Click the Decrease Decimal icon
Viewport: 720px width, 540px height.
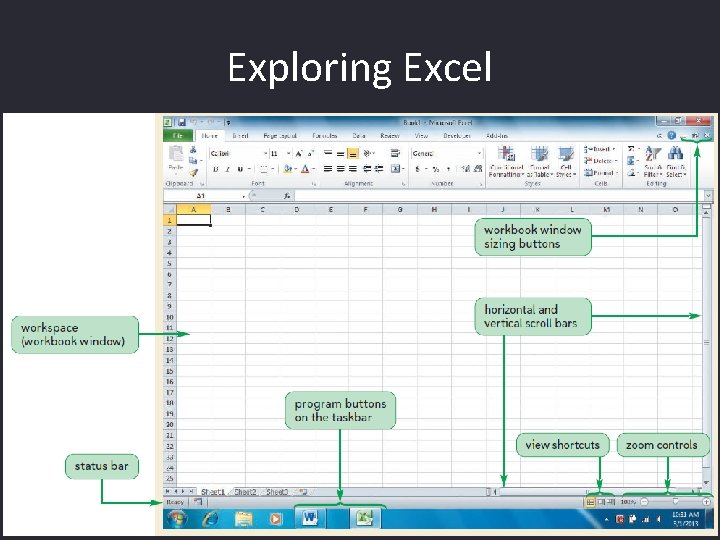(x=478, y=169)
